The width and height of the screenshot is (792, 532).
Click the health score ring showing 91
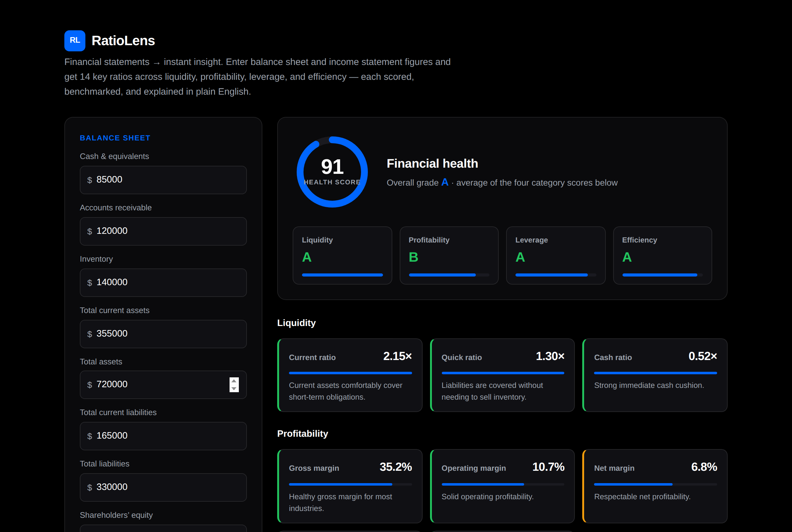[x=332, y=172]
